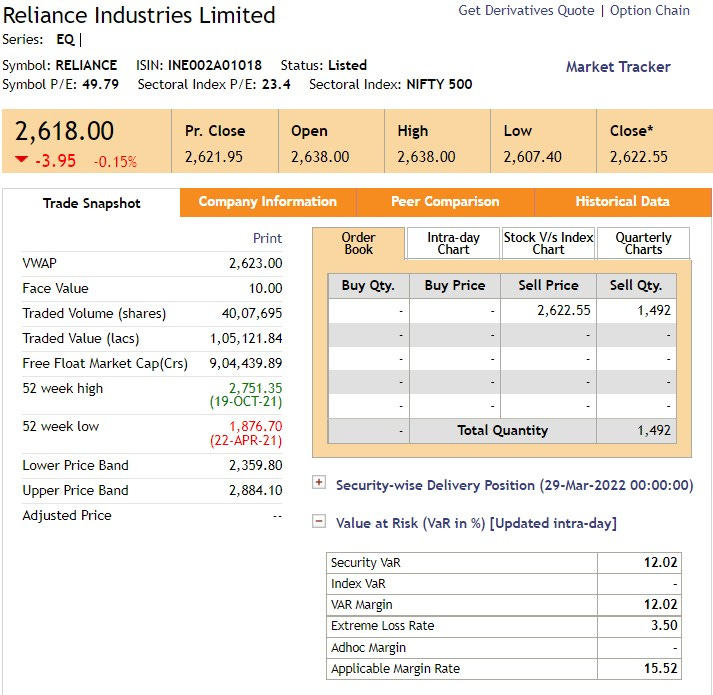Open the Option Chain link
713x695 pixels.
click(650, 10)
